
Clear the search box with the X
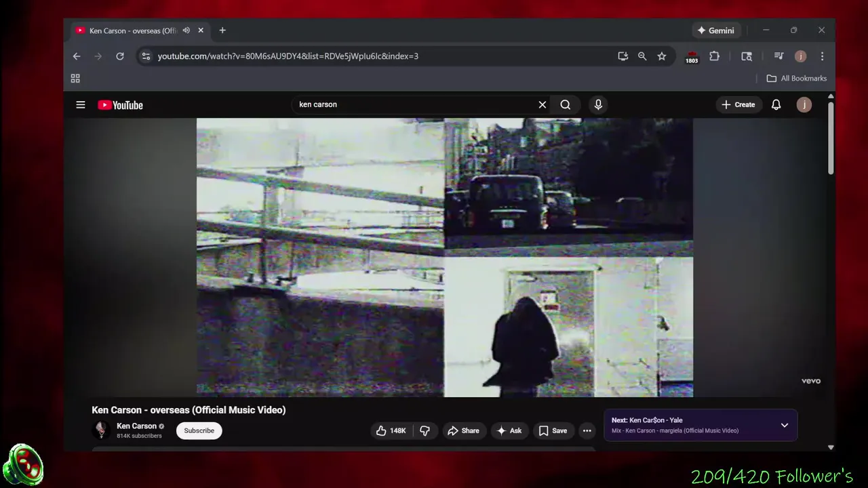pos(542,104)
